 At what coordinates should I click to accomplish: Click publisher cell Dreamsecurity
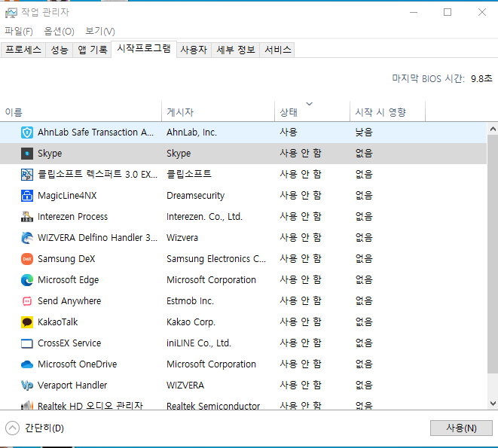pyautogui.click(x=196, y=196)
